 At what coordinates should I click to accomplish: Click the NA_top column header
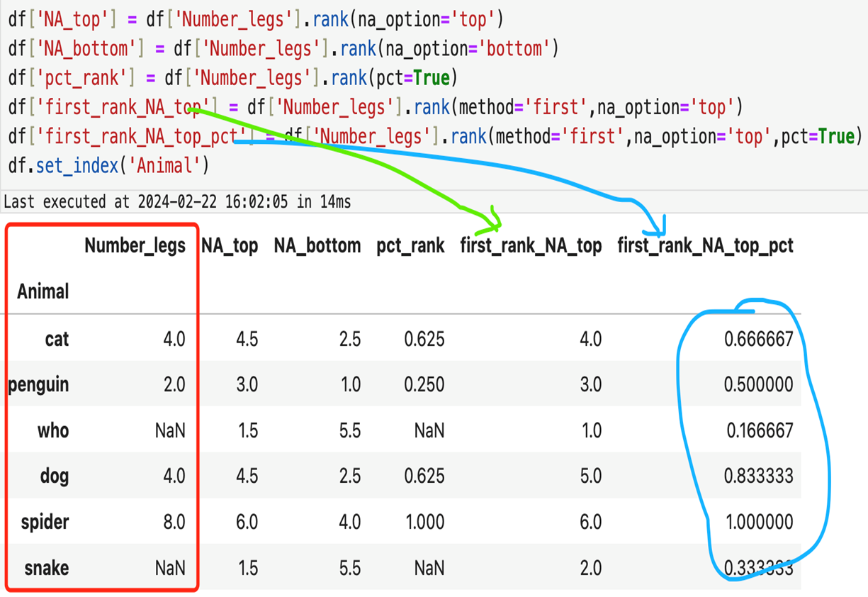230,246
